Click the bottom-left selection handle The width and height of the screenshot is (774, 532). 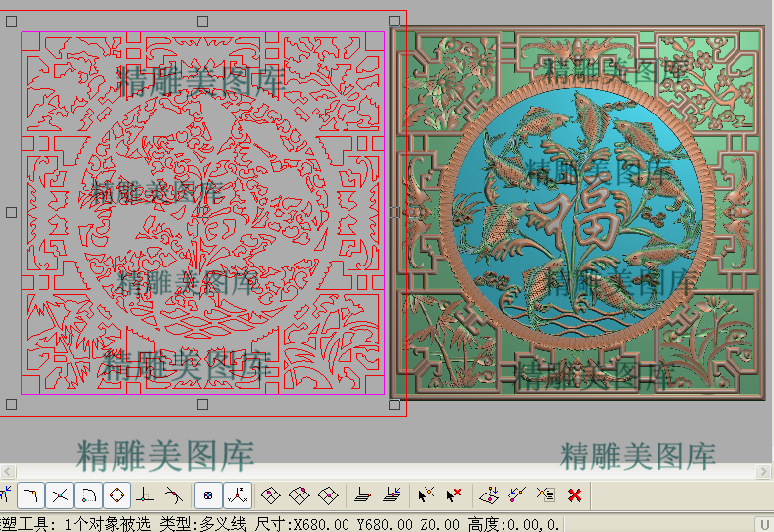pyautogui.click(x=12, y=405)
